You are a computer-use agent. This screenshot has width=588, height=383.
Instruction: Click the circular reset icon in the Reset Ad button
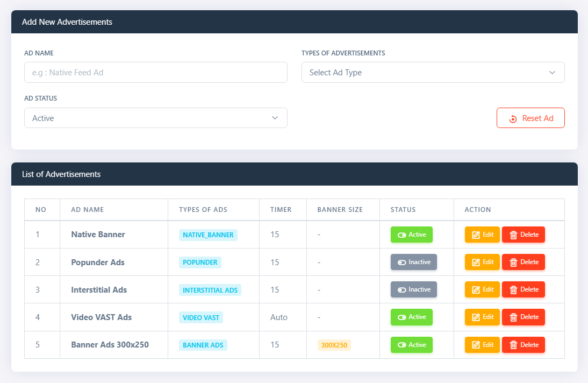point(513,119)
